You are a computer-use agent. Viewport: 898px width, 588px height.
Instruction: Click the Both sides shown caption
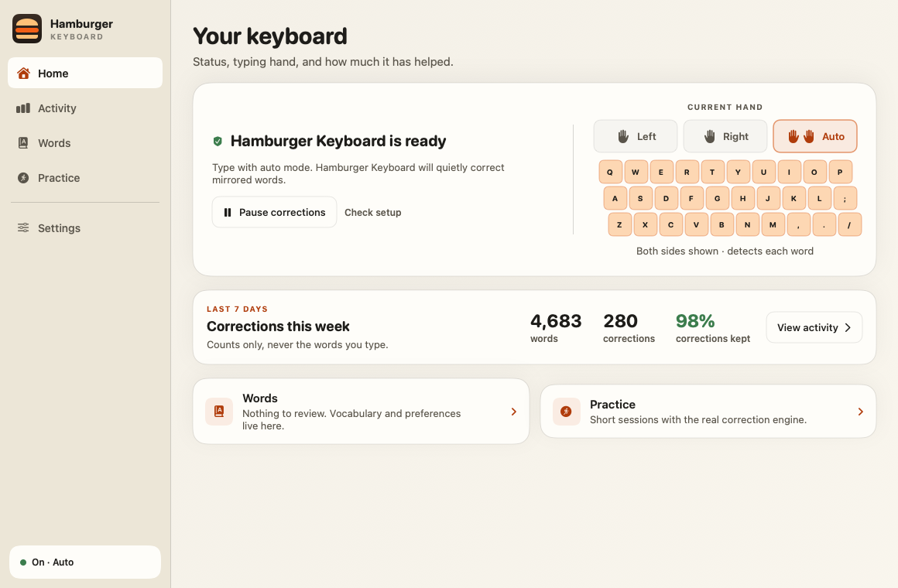coord(725,251)
